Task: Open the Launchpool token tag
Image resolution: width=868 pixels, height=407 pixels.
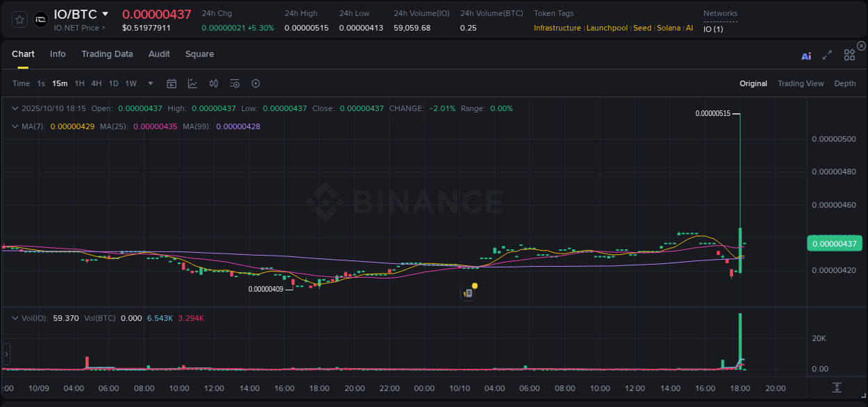Action: [607, 28]
